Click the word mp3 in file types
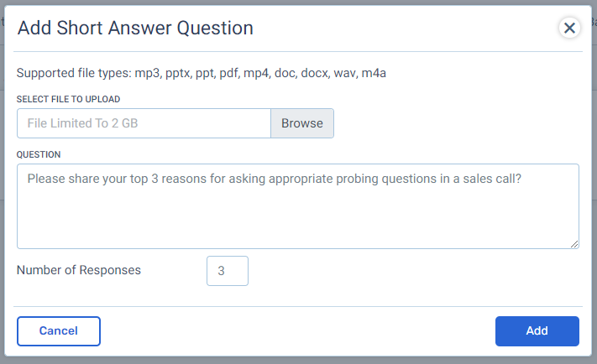This screenshot has width=597, height=364. (x=147, y=73)
